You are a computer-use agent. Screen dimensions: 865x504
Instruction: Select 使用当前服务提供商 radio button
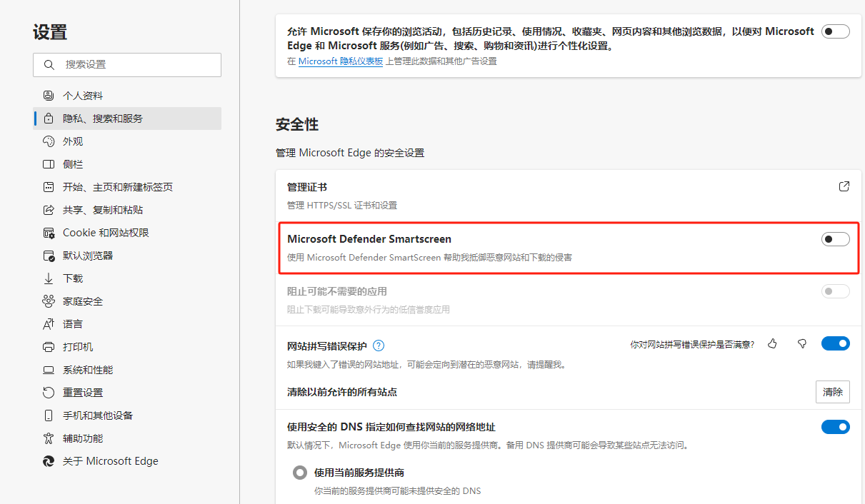[x=300, y=473]
